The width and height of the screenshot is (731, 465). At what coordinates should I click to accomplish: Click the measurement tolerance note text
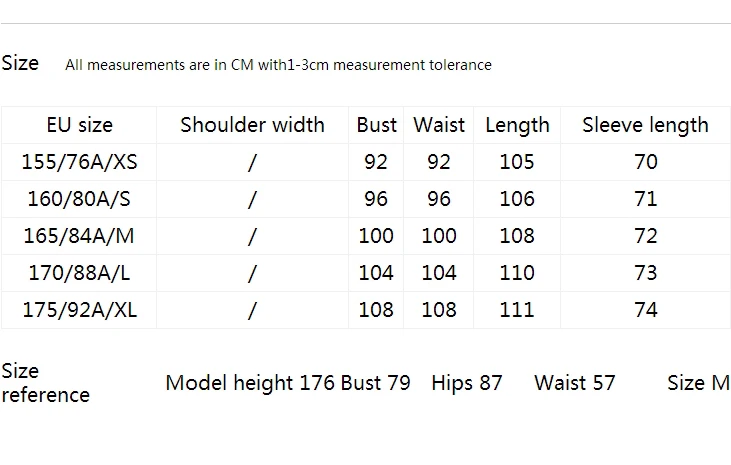point(278,65)
